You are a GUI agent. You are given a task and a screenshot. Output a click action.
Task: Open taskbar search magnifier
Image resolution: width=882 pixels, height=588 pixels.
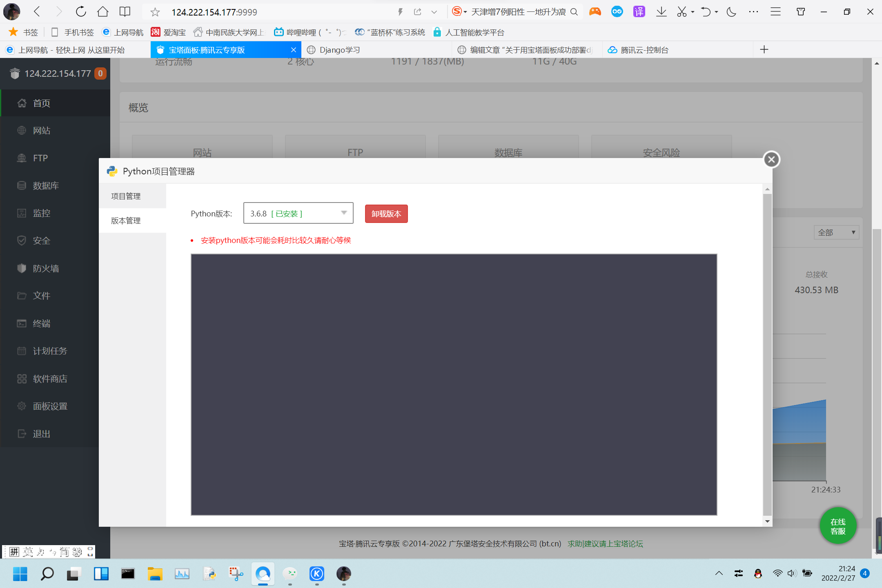click(x=47, y=574)
